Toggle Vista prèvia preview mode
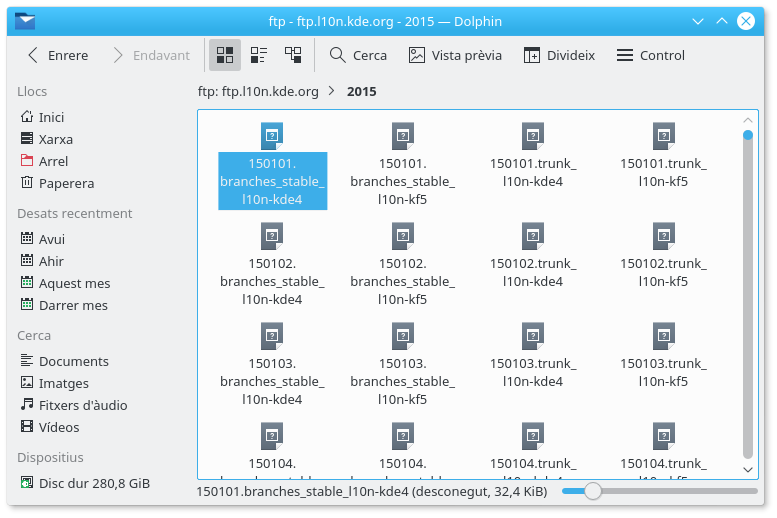Viewport: 777px width, 518px height. [455, 55]
